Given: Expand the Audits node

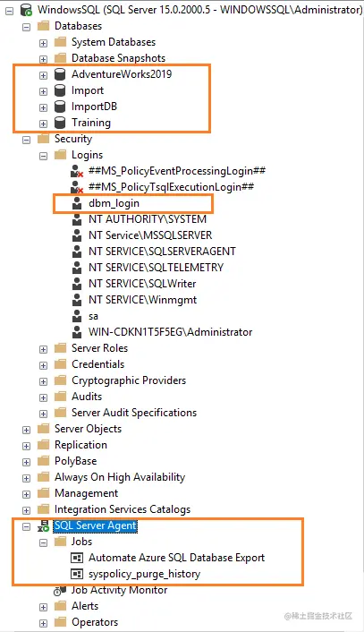Looking at the screenshot, I should 44,397.
